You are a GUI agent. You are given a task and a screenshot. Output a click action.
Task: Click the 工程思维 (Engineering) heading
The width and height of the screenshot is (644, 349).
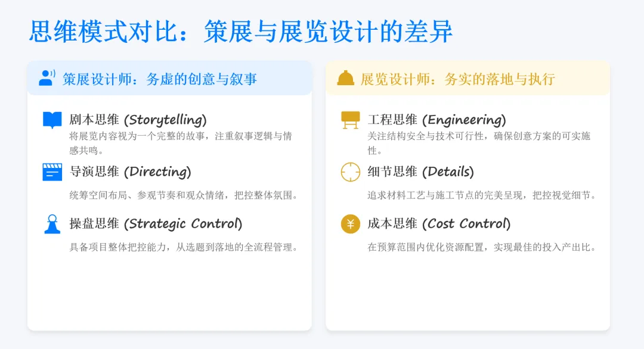436,120
